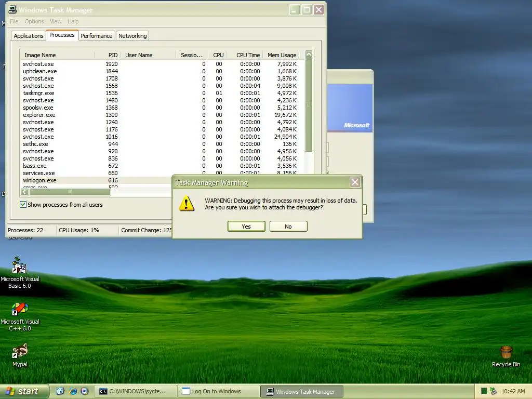Click Show Desktop quick launch icon
Screen dimensions: 532x399
(60, 391)
